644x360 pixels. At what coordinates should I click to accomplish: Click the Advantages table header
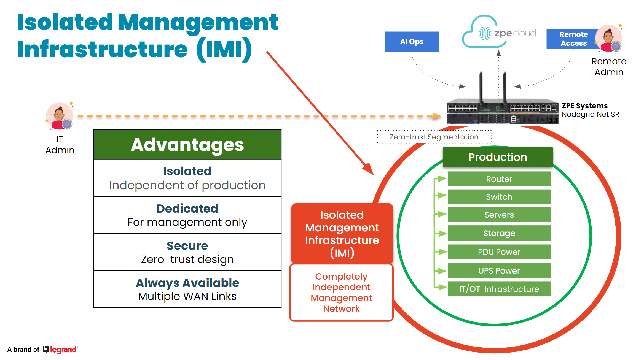[x=187, y=145]
